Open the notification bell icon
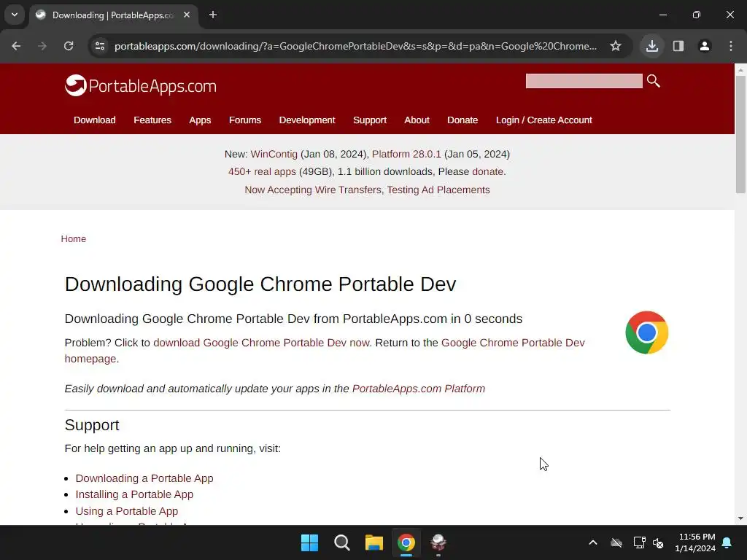Image resolution: width=747 pixels, height=560 pixels. [x=727, y=542]
